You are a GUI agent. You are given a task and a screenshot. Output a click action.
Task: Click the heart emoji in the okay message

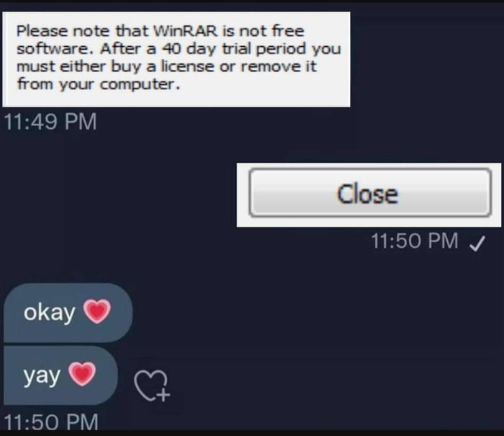97,311
